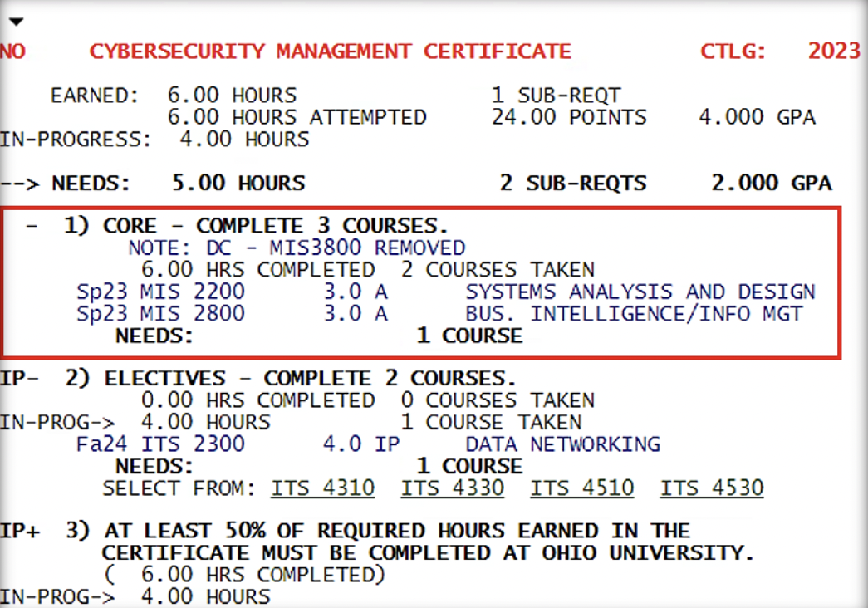This screenshot has width=868, height=608.
Task: Select the CTLG 2023 catalog year
Action: point(780,51)
